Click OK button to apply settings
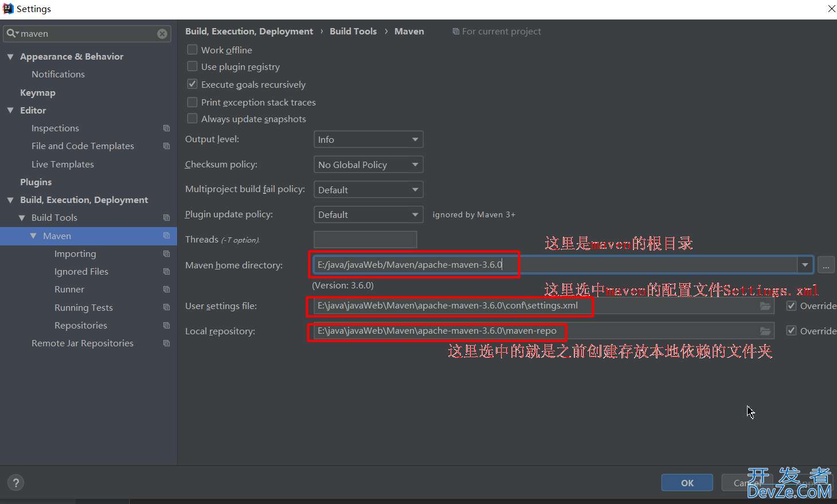Screen dimensions: 837x504 687,483
